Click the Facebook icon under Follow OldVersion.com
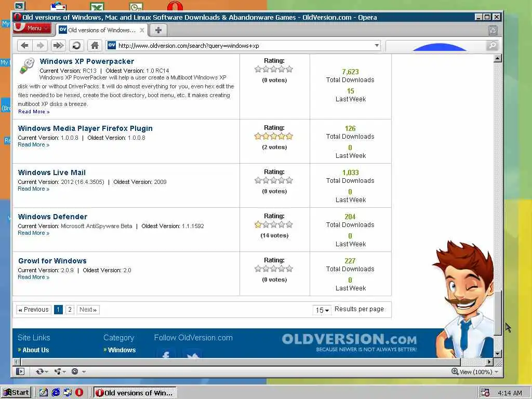532x399 pixels. point(166,353)
